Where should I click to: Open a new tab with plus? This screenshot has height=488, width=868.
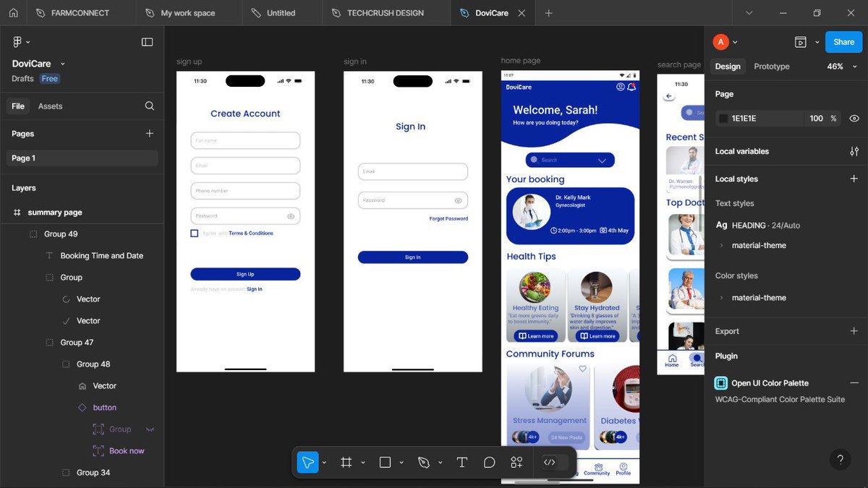(x=549, y=13)
